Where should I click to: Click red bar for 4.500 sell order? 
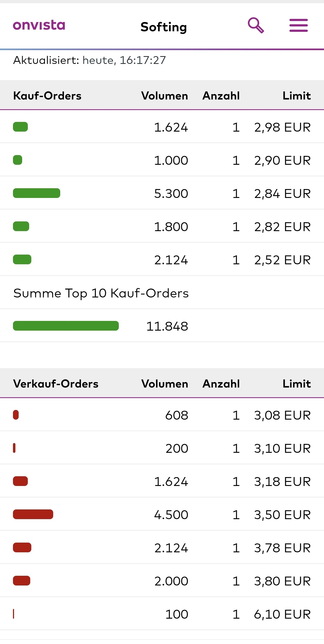click(x=33, y=514)
